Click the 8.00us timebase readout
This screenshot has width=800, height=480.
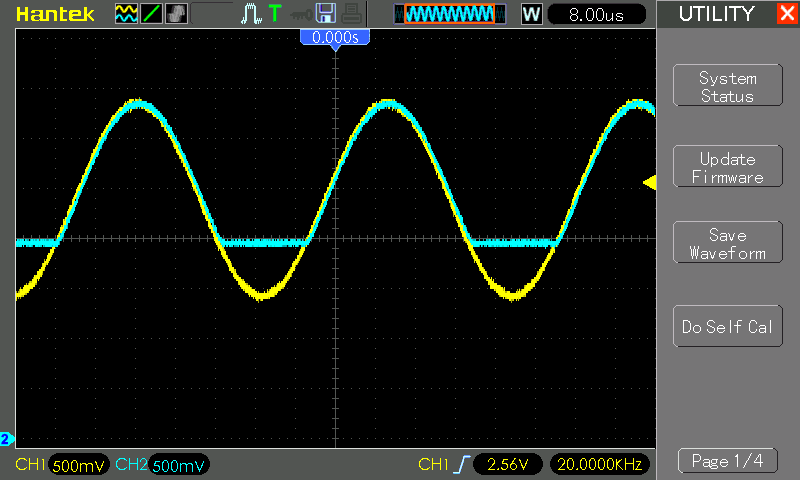click(x=596, y=14)
